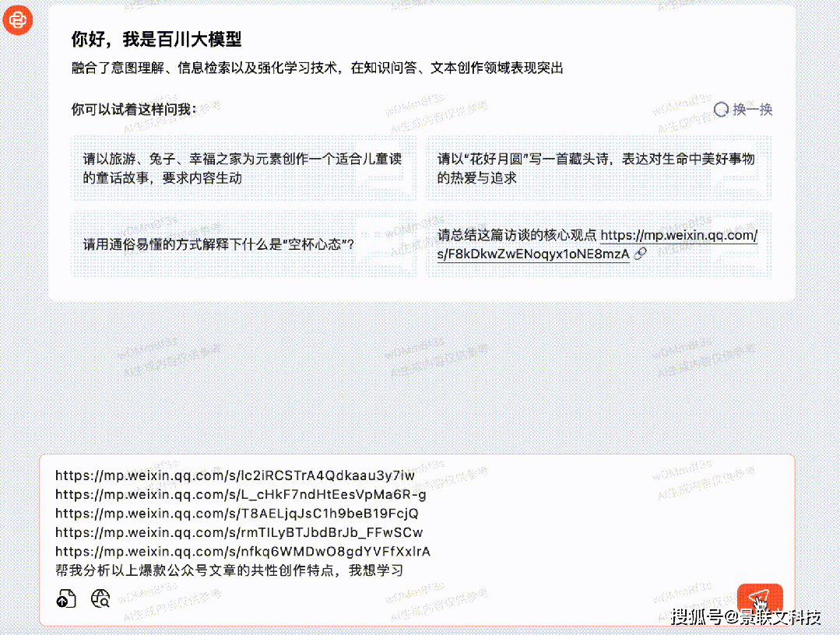Viewport: 840px width, 635px height.
Task: Choose the 花好月圆 acrostic poem suggestion
Action: click(598, 168)
